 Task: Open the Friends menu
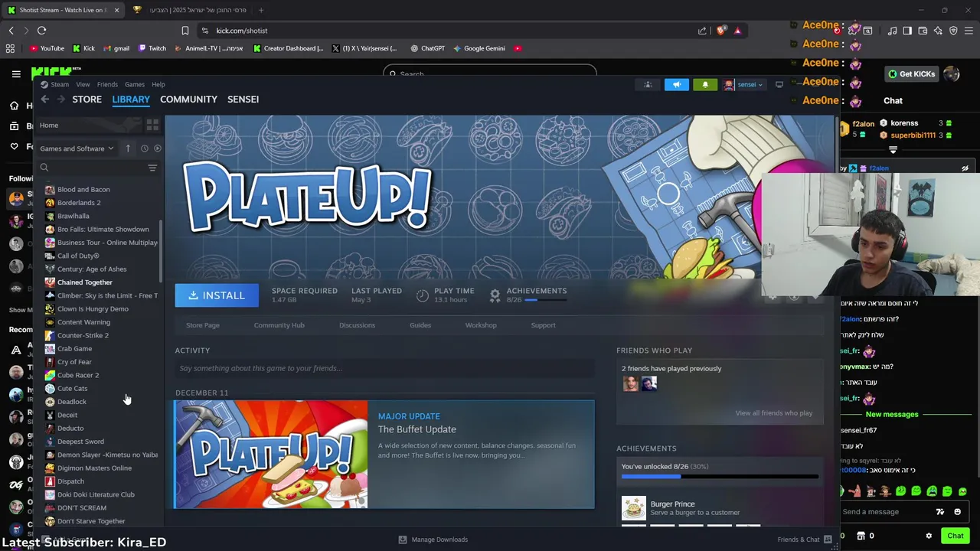(107, 84)
